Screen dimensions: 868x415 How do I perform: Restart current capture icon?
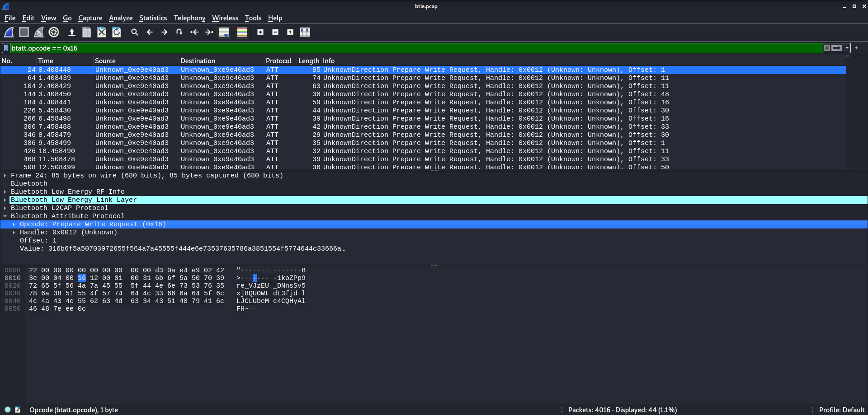pos(39,32)
